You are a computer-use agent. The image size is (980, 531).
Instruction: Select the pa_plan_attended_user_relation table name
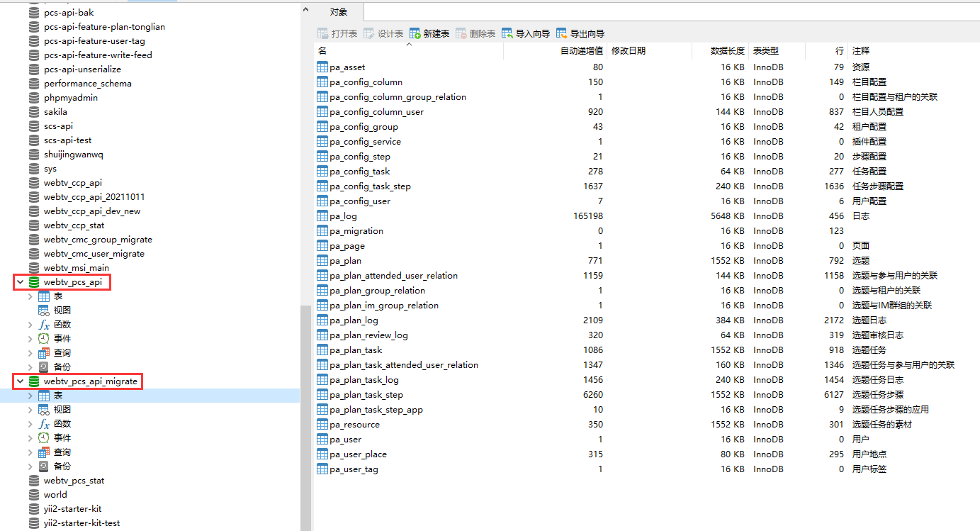coord(394,276)
